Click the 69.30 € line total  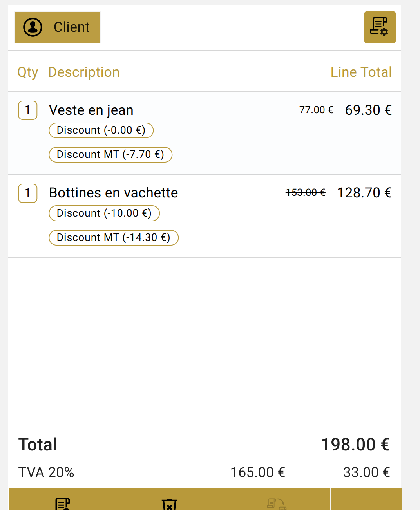tap(368, 110)
